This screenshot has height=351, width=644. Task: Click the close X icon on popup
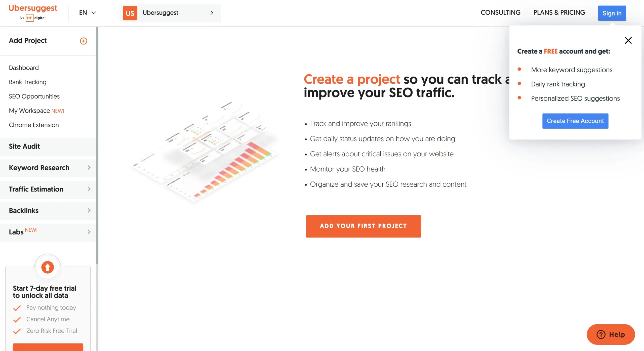coord(628,40)
